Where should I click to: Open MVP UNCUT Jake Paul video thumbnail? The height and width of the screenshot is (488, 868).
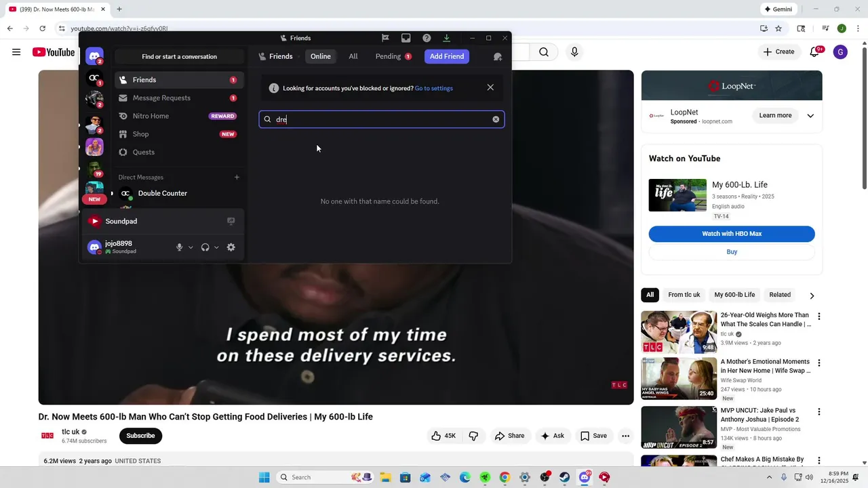[x=679, y=428]
